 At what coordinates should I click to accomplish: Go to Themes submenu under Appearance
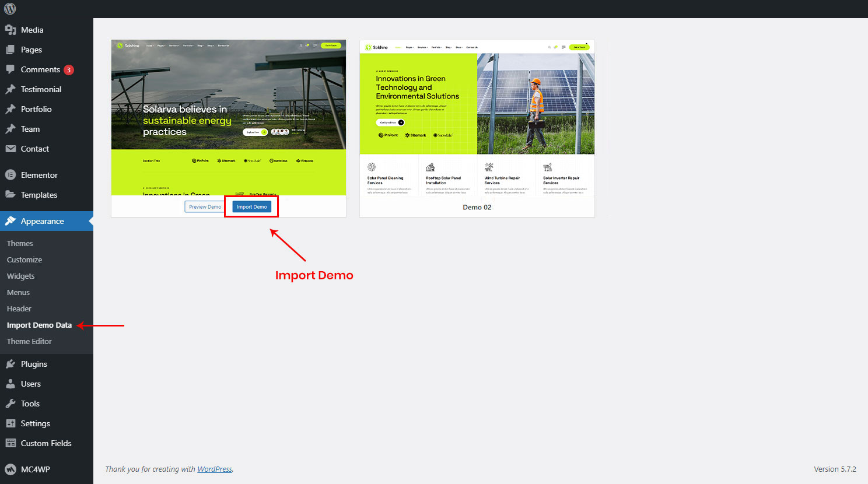(20, 243)
